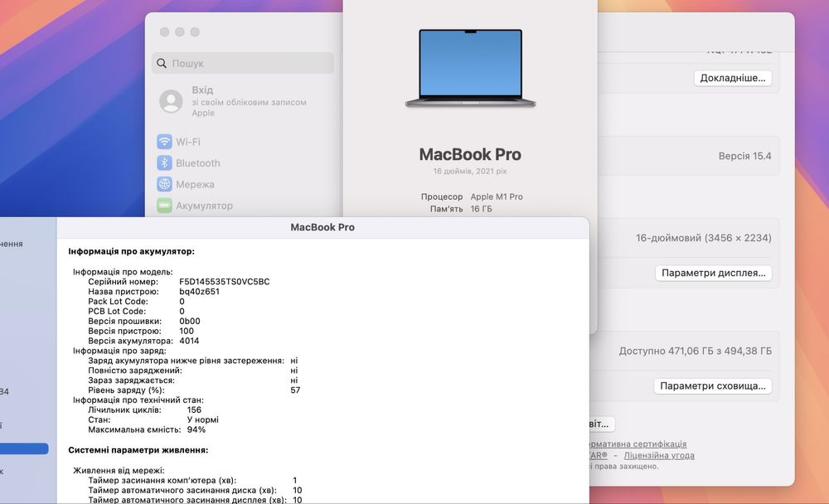Click condition value У нормі
Screen dimensions: 829x504
point(202,419)
